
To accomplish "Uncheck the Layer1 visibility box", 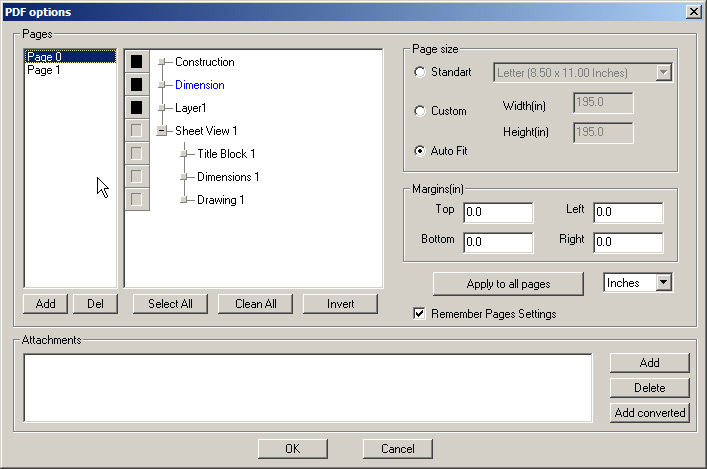I will (137, 108).
